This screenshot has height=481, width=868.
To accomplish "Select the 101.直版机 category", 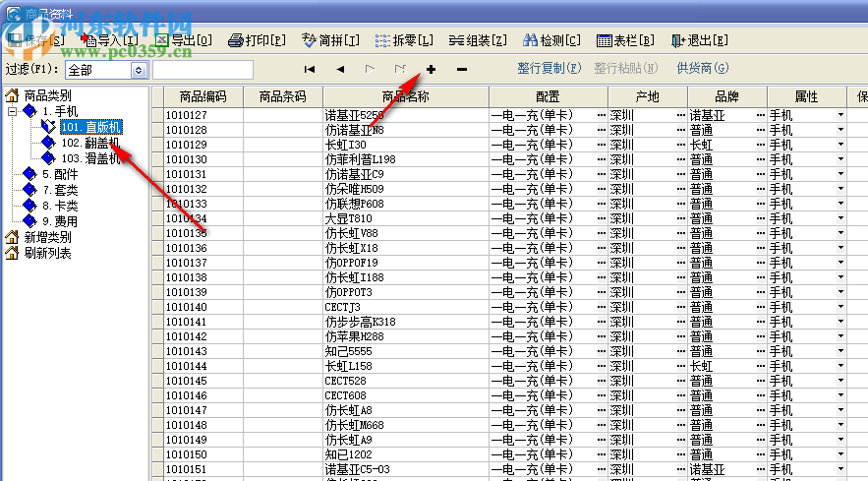I will [x=90, y=128].
